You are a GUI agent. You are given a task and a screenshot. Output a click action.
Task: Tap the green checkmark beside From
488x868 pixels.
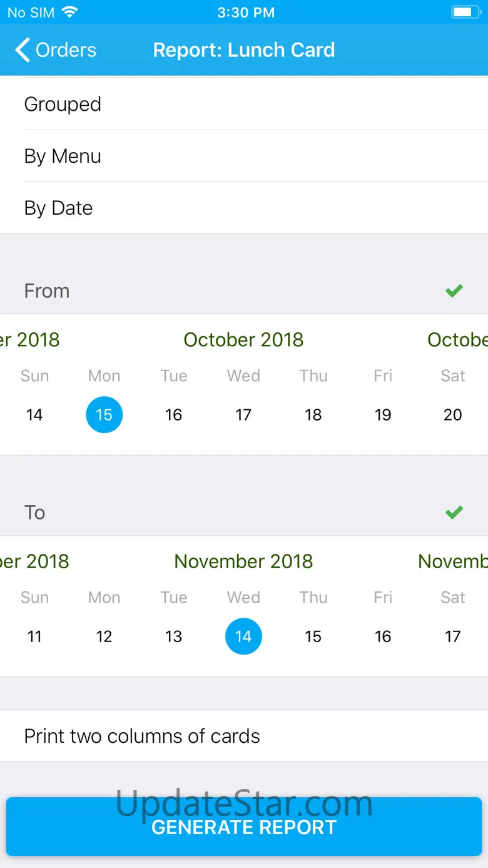[x=454, y=290]
